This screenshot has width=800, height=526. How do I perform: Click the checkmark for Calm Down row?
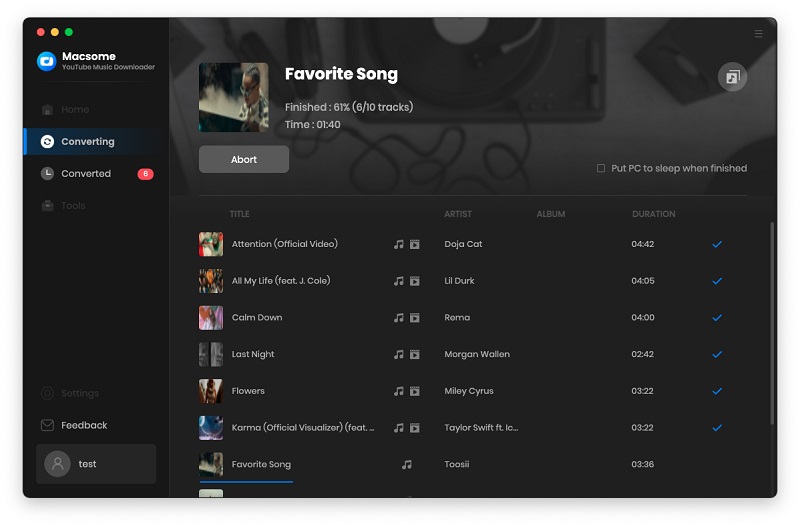pyautogui.click(x=717, y=318)
